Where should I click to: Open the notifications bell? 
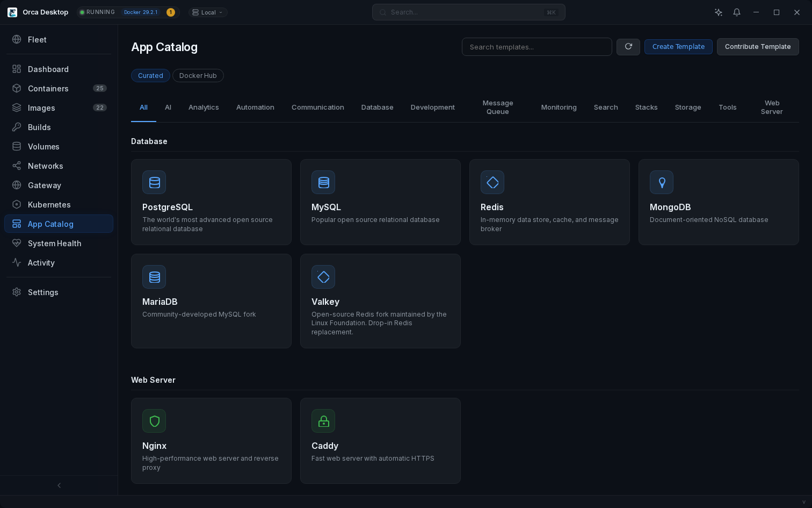point(737,12)
